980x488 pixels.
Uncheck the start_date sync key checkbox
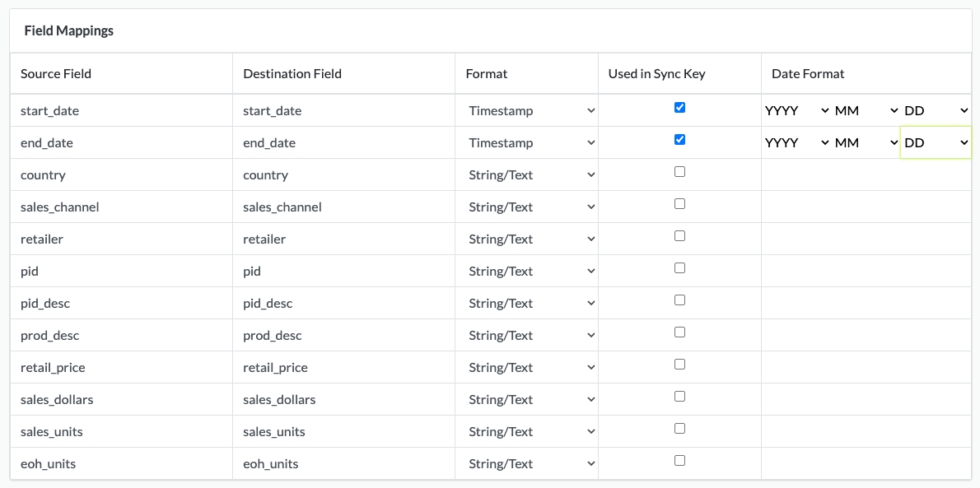coord(679,108)
